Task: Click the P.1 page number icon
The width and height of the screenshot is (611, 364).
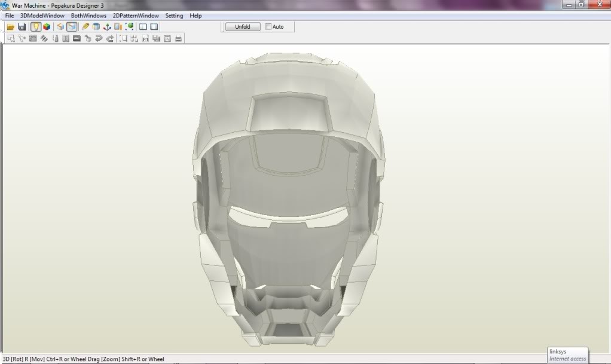Action: point(145,38)
